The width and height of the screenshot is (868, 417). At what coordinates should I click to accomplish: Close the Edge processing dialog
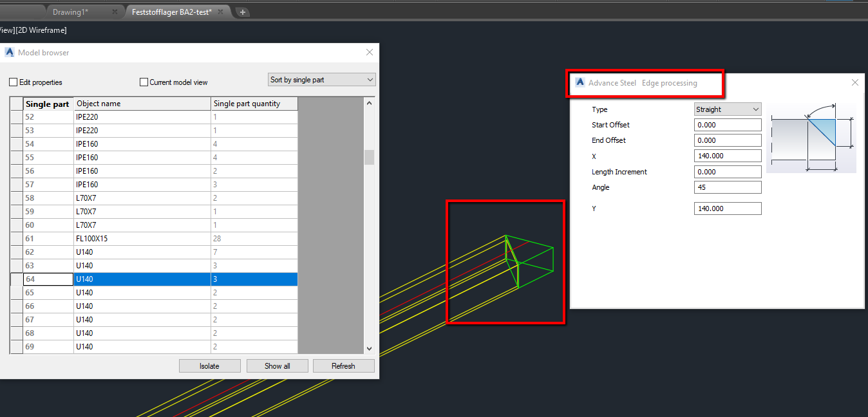coord(854,82)
